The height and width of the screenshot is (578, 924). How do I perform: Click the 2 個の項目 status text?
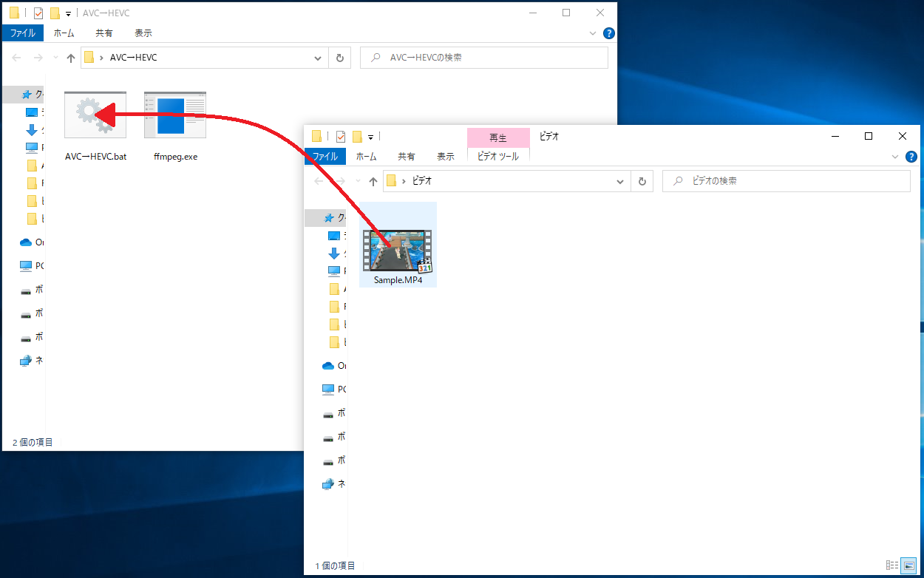(33, 442)
